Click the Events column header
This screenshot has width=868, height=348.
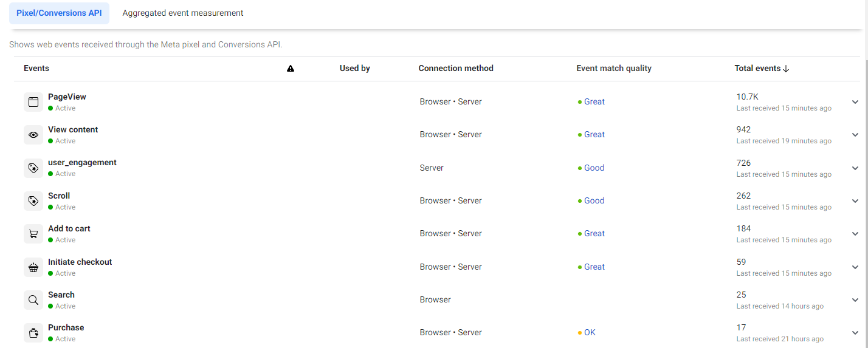click(36, 68)
